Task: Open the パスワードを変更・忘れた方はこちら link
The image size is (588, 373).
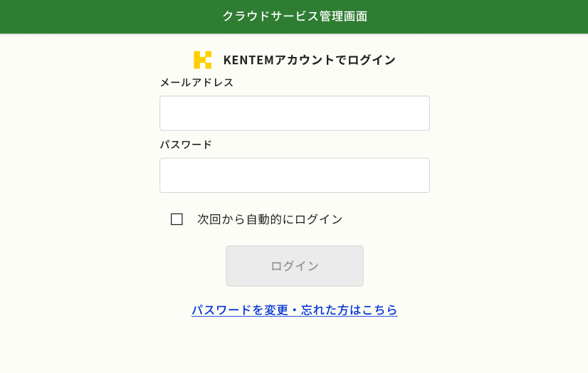Action: 294,310
